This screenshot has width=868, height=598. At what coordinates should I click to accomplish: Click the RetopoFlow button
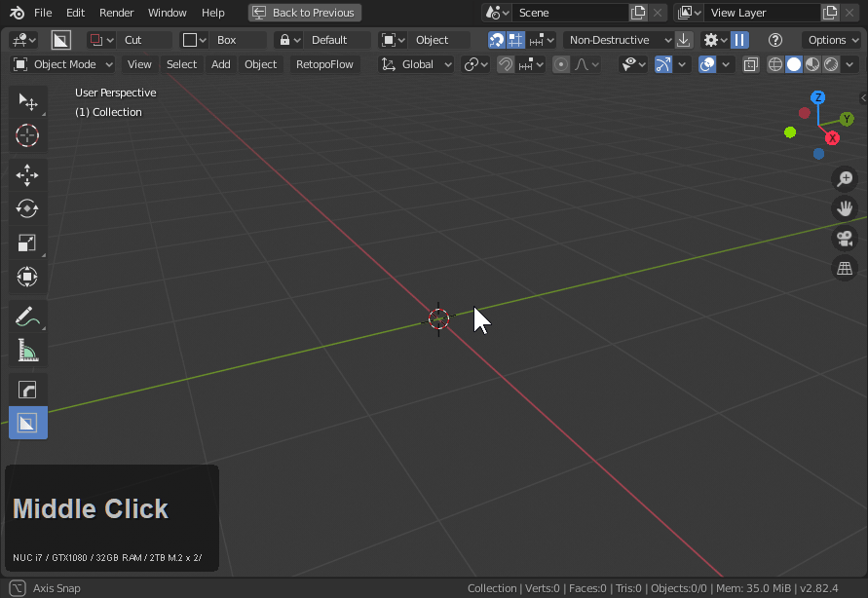click(324, 64)
